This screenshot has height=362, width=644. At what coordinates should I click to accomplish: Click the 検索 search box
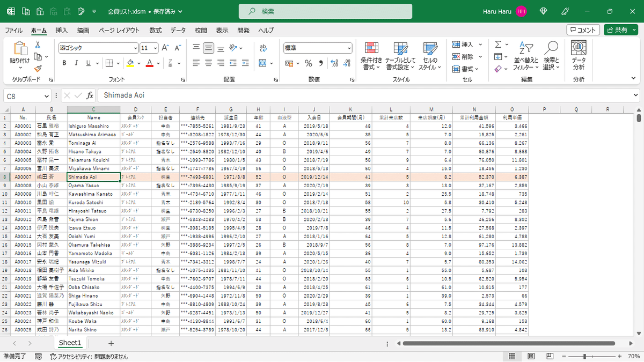(326, 11)
